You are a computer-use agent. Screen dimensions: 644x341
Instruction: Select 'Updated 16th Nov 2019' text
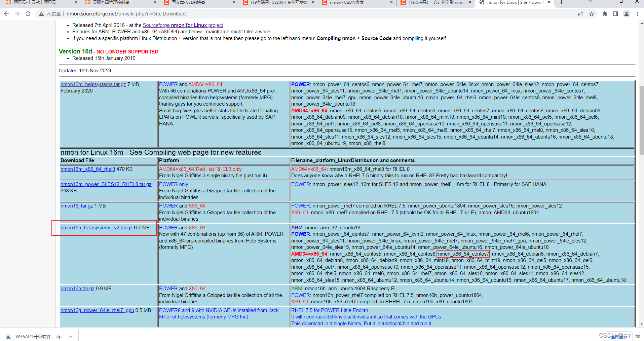tap(85, 71)
